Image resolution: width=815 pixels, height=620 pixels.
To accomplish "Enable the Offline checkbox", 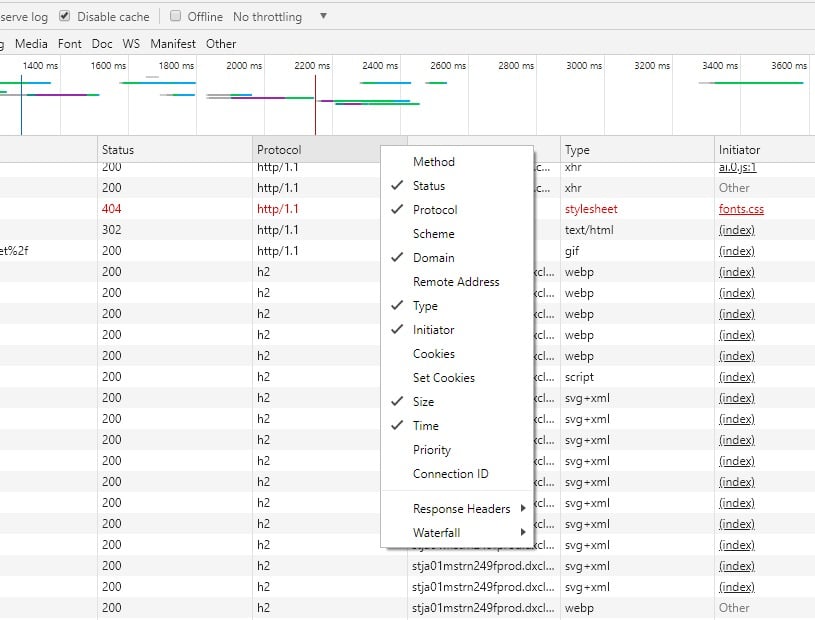I will pos(176,16).
